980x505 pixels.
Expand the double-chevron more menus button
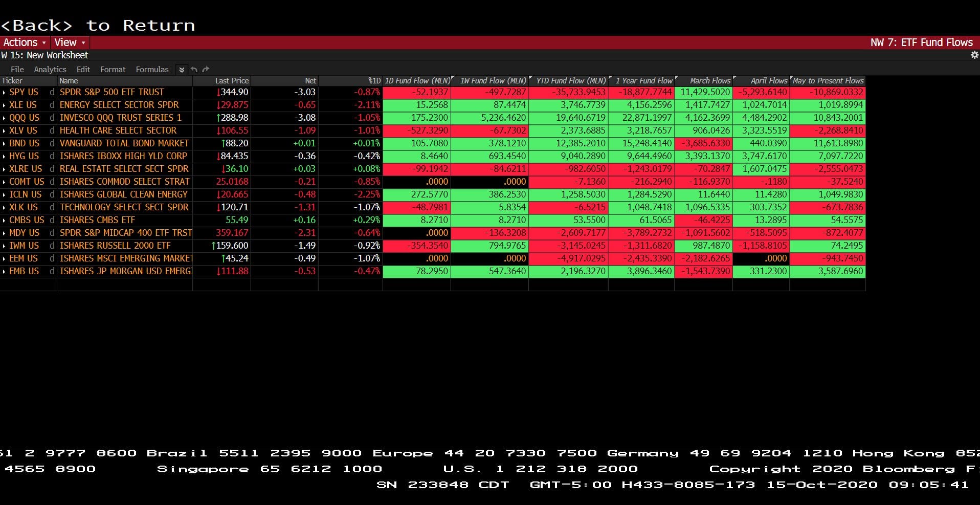tap(182, 69)
